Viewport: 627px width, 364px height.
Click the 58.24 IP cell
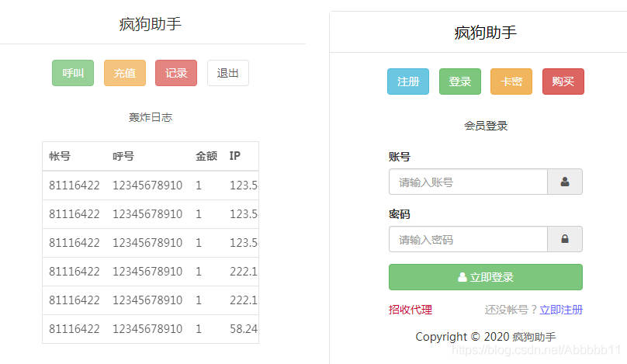pos(244,329)
